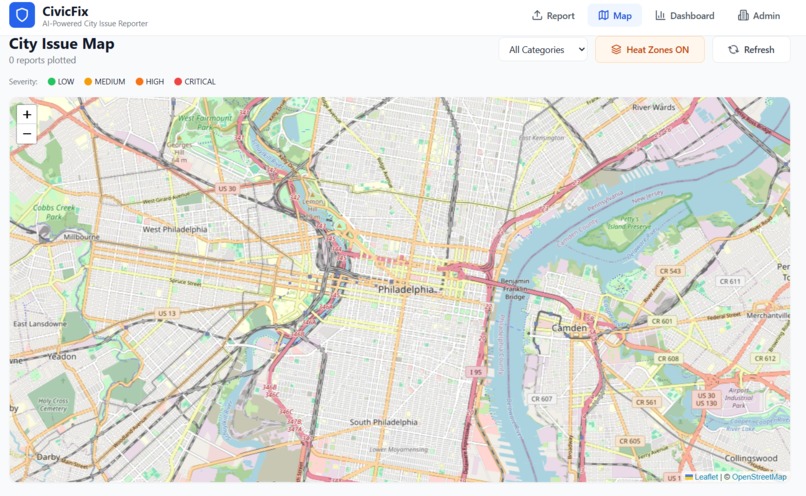
Task: Click the CR 543 route shield
Action: click(x=670, y=271)
